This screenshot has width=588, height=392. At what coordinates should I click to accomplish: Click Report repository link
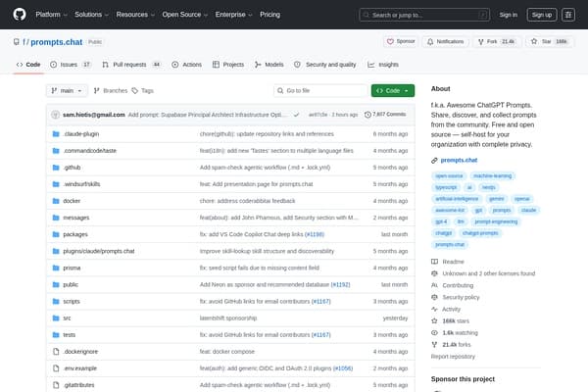tap(453, 357)
